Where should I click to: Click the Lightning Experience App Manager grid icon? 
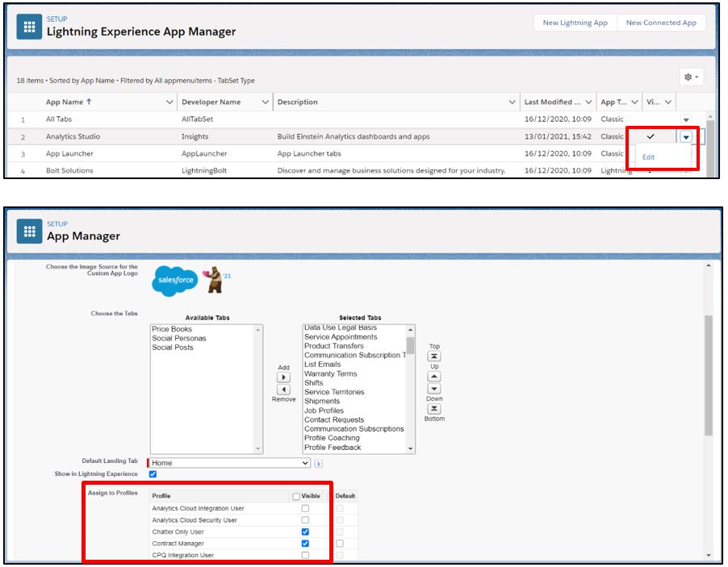click(29, 27)
